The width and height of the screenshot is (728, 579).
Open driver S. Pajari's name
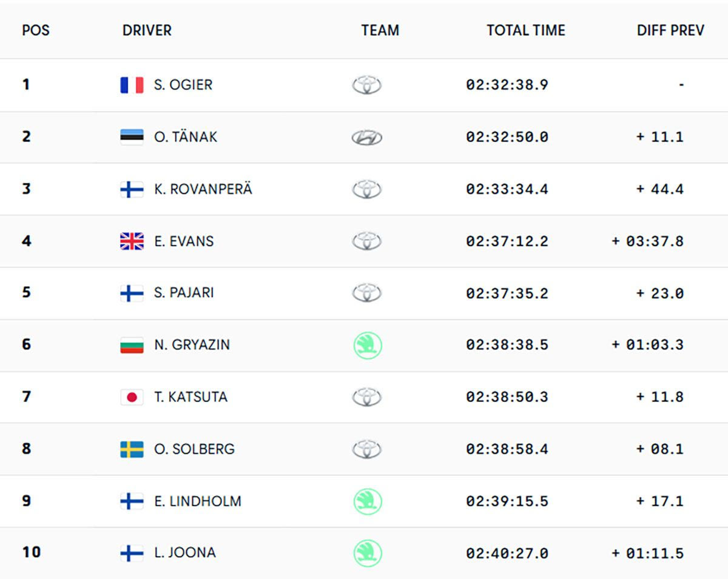[184, 293]
